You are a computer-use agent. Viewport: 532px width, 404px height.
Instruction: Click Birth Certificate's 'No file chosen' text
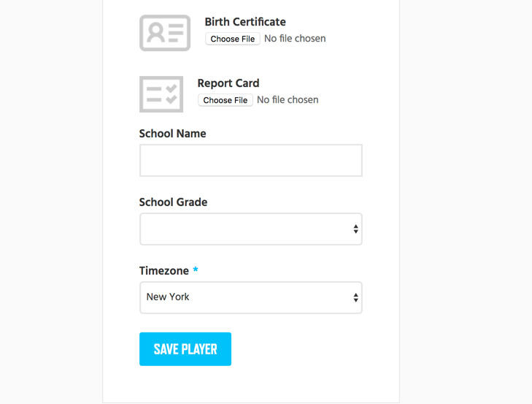(x=295, y=39)
